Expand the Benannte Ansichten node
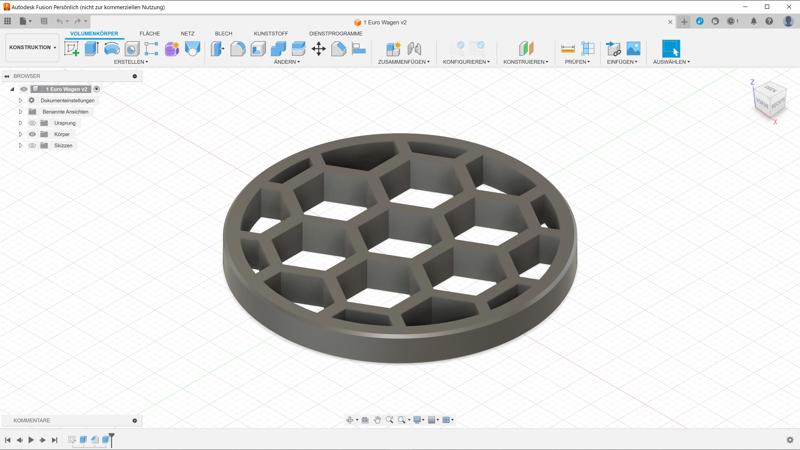Screen dimensions: 800x450 point(20,112)
